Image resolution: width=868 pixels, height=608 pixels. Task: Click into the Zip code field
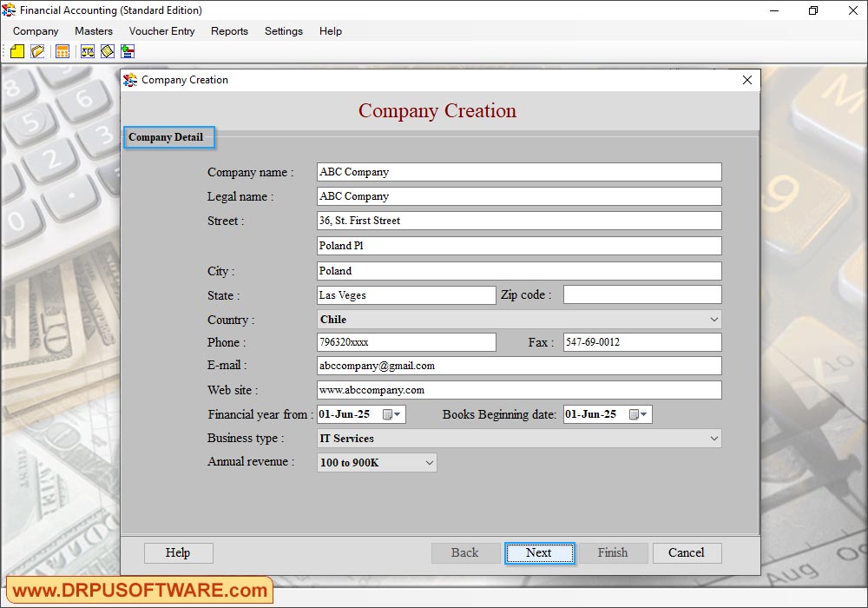[x=641, y=295]
